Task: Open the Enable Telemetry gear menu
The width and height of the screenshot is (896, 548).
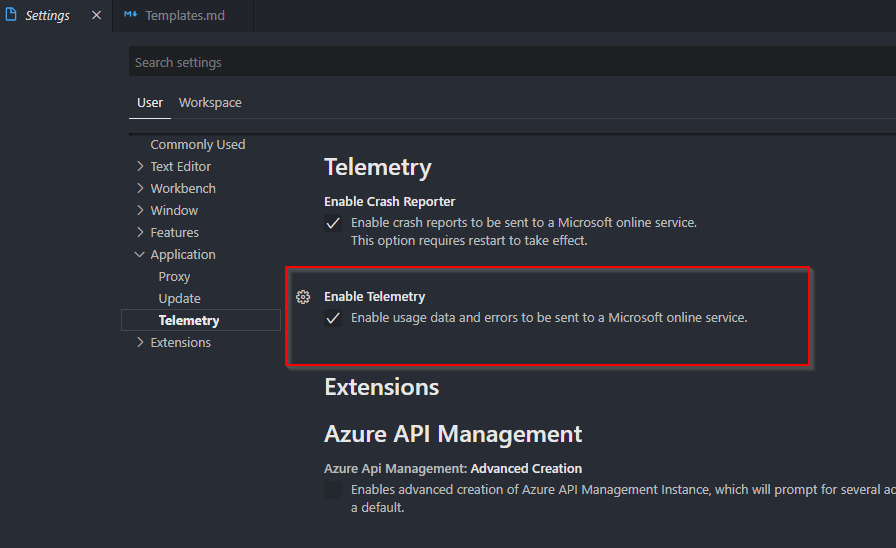Action: [x=303, y=297]
